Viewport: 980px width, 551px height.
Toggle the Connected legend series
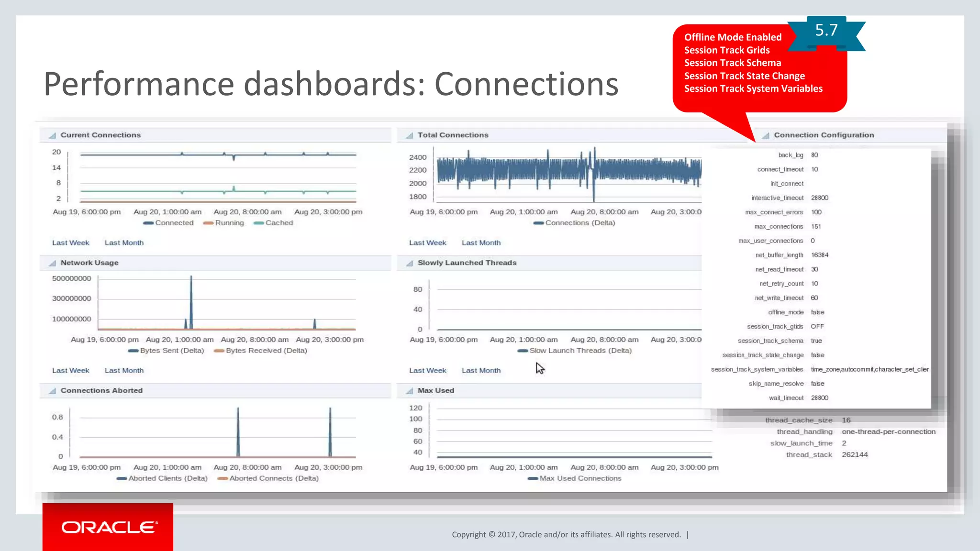click(x=168, y=223)
